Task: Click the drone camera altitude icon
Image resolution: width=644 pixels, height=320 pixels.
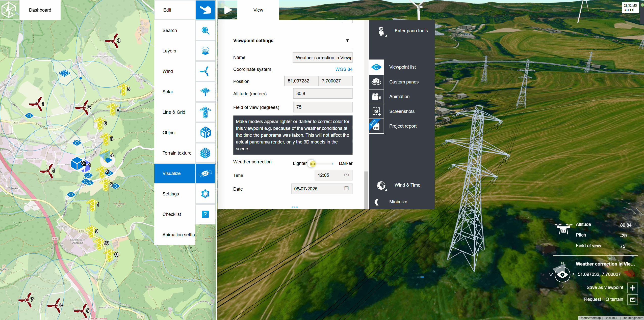Action: click(x=563, y=229)
